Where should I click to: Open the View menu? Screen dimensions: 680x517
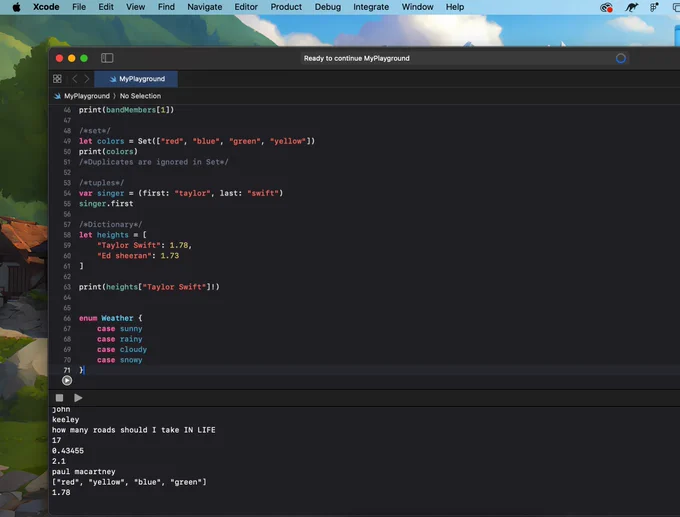coord(135,7)
